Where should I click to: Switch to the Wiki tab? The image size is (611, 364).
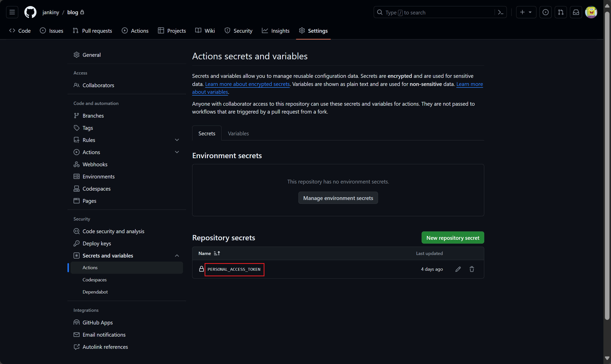pos(205,31)
